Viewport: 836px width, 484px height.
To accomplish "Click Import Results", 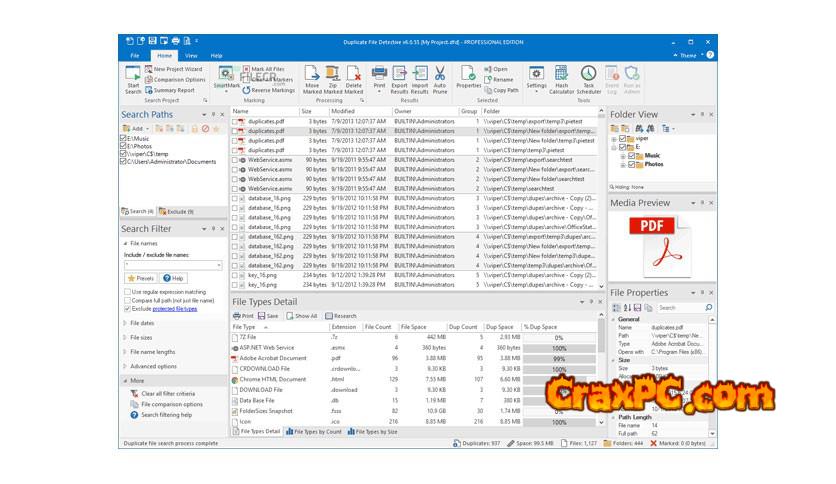I will (420, 79).
